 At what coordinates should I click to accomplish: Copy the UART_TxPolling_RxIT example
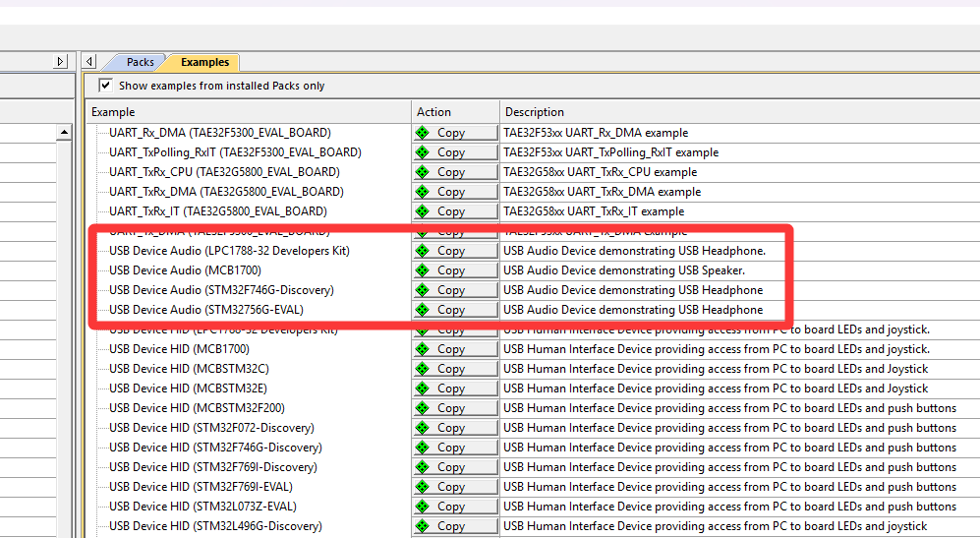click(x=456, y=152)
